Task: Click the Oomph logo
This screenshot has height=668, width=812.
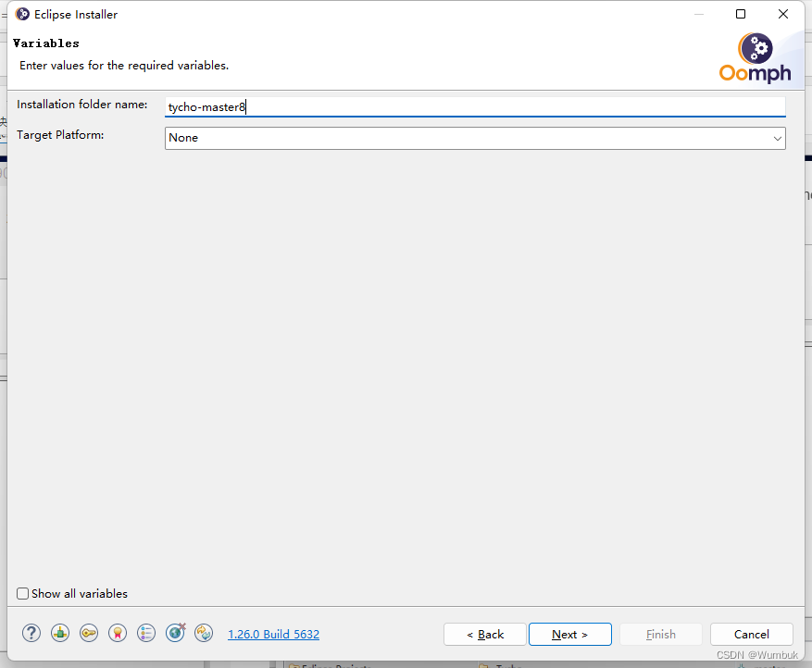Action: tap(755, 57)
